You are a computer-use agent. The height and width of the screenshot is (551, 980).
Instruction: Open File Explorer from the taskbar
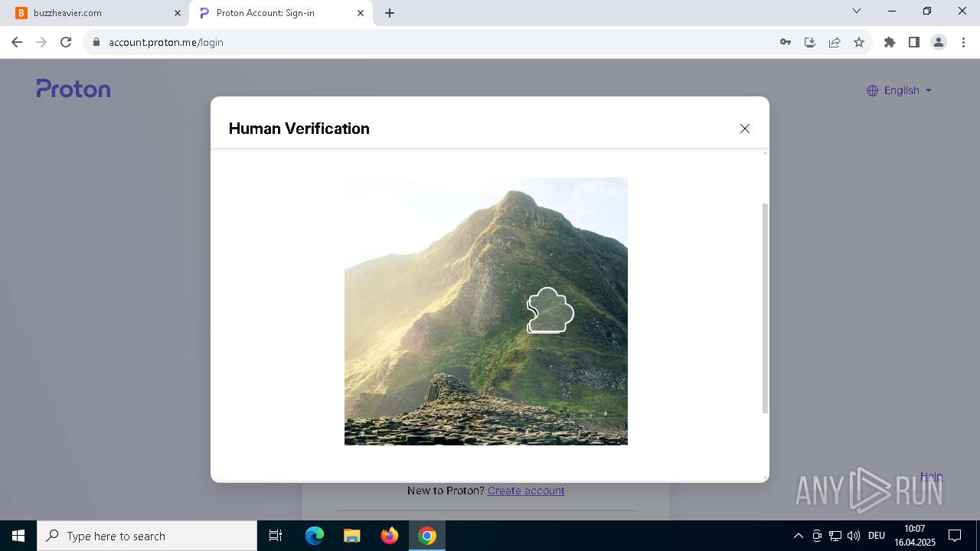(352, 536)
